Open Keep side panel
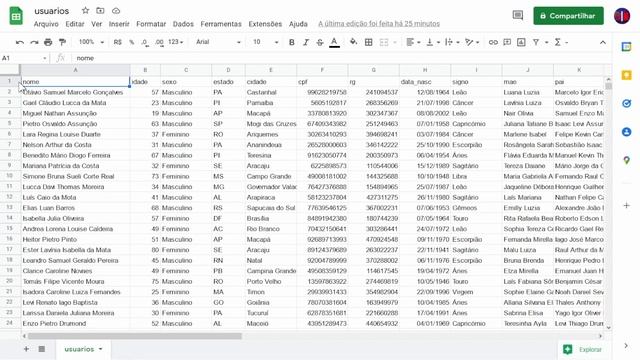Image resolution: width=640 pixels, height=360 pixels. [x=627, y=76]
